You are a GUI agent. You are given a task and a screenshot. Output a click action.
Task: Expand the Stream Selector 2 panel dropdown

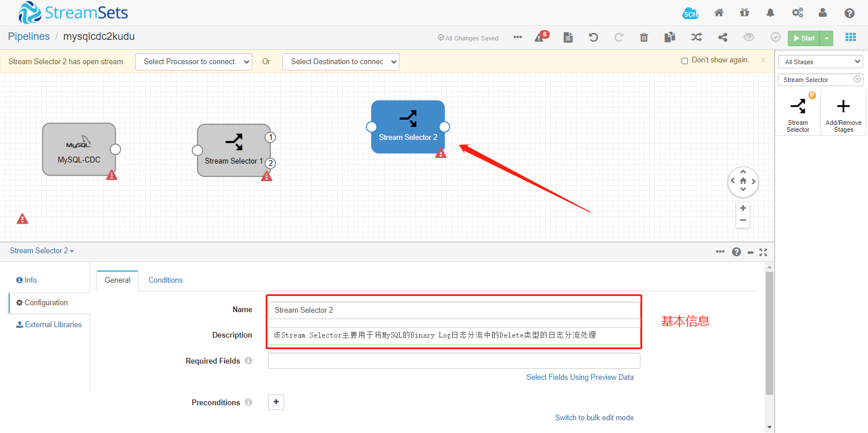pos(42,250)
